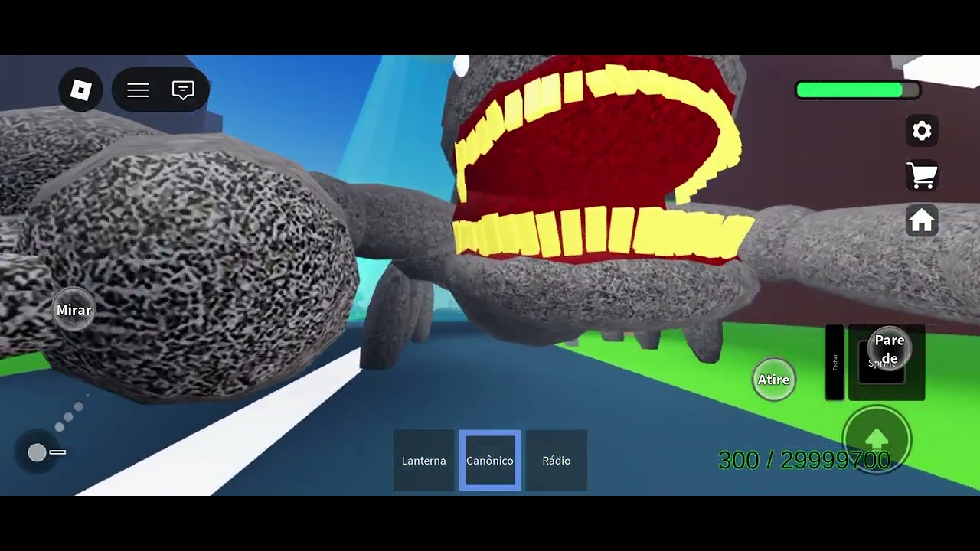
Task: Open the shop cart icon
Action: point(922,175)
